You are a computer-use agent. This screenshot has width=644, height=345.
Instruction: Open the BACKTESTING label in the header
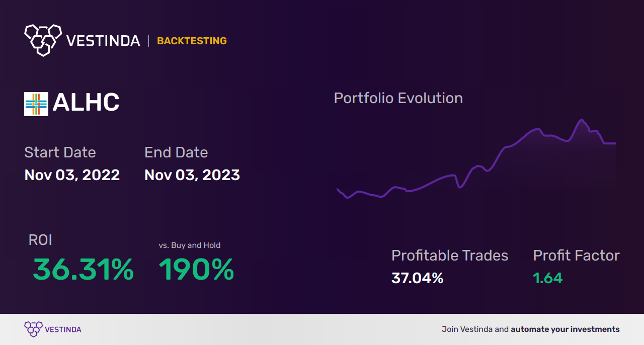click(192, 41)
